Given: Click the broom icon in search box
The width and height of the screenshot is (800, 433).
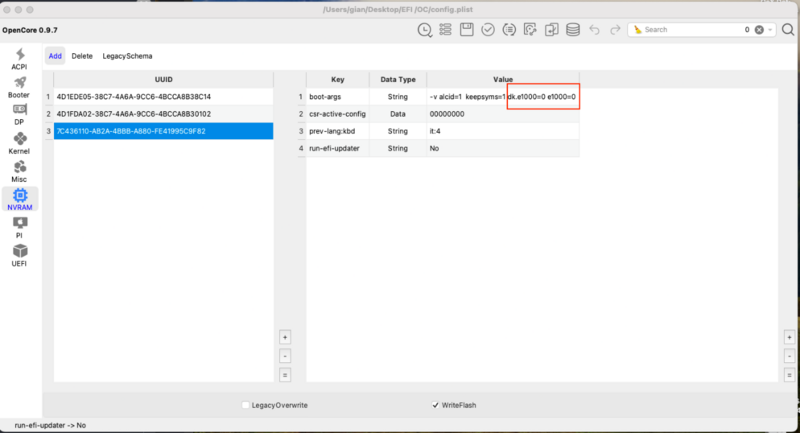Looking at the screenshot, I should tap(638, 30).
